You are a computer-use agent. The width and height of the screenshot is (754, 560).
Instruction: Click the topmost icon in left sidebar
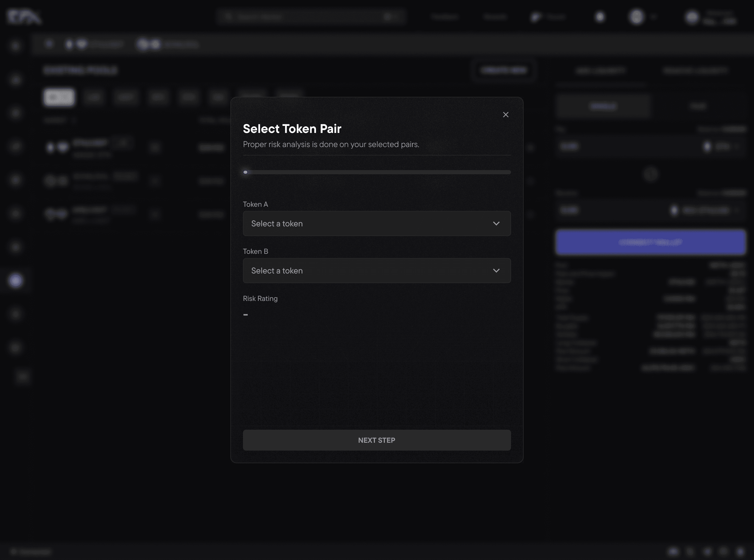(x=15, y=46)
